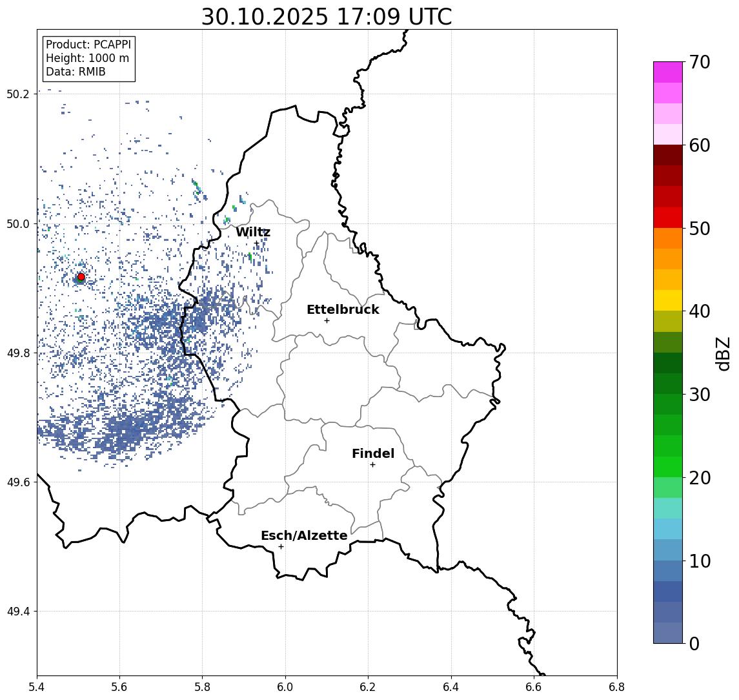Screen dimensions: 739x700
Task: Click the red radar location marker
Action: tap(81, 277)
